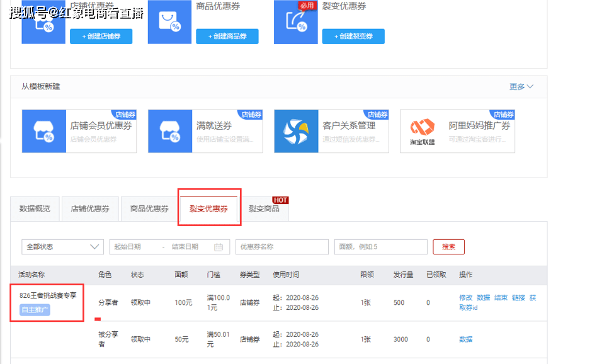Click the 店铺优惠券 coupon icon tile
614x364 pixels.
coord(43,22)
